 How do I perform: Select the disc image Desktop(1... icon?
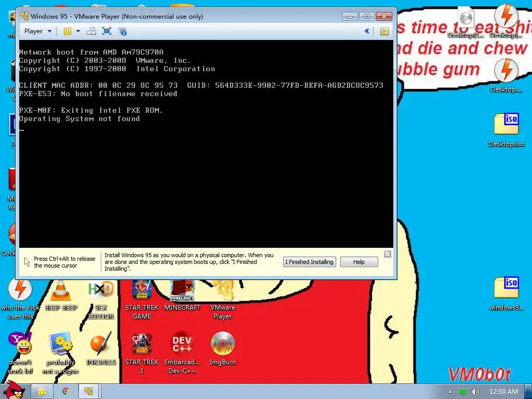[x=466, y=22]
